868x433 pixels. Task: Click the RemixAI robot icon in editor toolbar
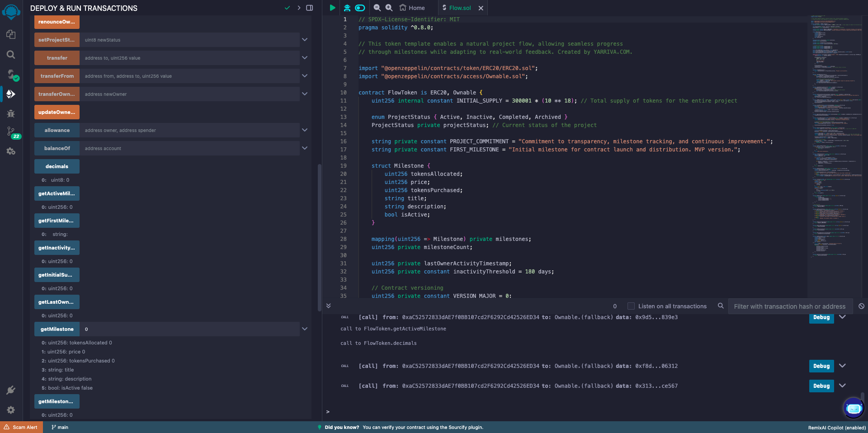click(x=347, y=8)
